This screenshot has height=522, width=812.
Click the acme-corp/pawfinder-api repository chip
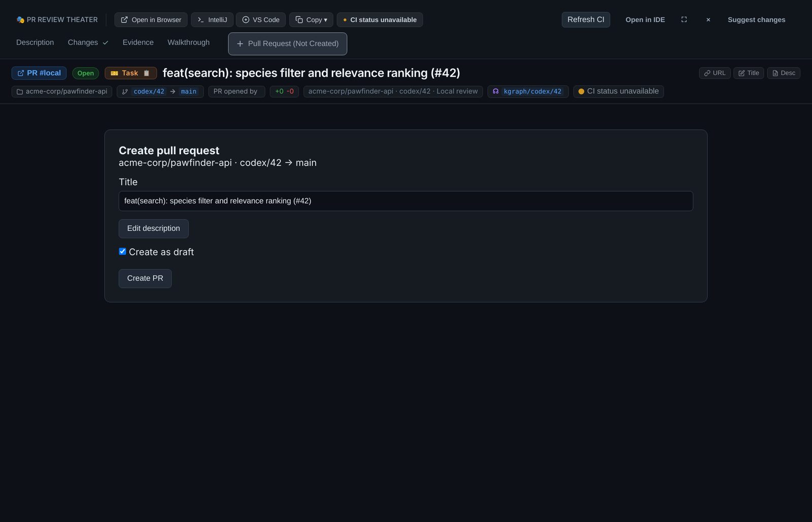[x=62, y=91]
